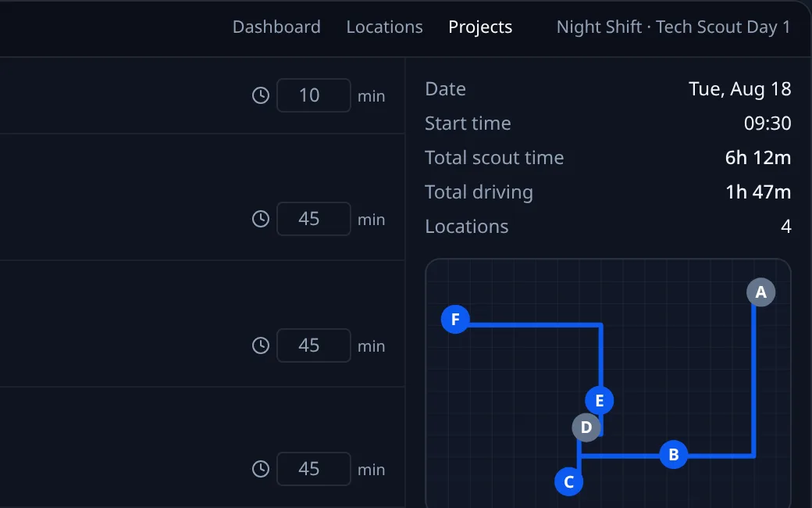Screen dimensions: 812x508
Task: Open the Night Shift · Tech Scout Day 1 breadcrumb
Action: coord(673,27)
